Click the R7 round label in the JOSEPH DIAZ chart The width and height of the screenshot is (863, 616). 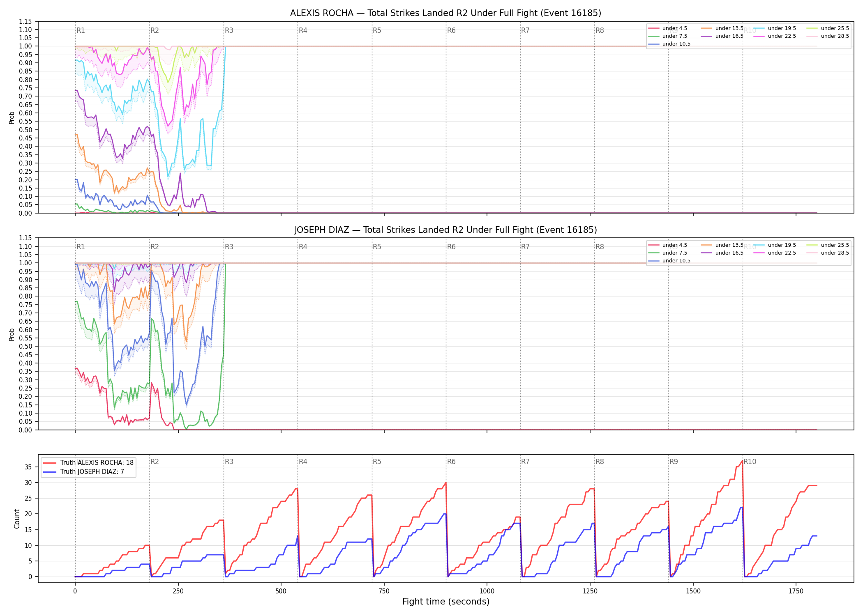click(x=525, y=247)
